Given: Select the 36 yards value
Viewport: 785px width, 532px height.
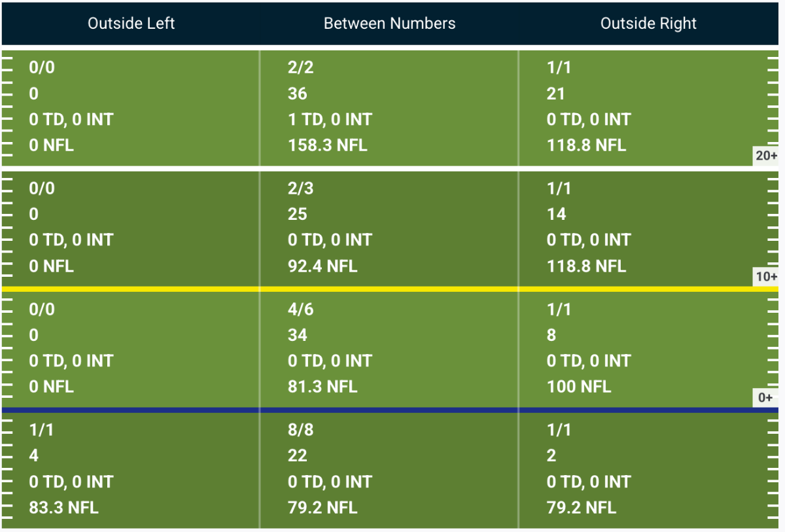Looking at the screenshot, I should pyautogui.click(x=297, y=94).
